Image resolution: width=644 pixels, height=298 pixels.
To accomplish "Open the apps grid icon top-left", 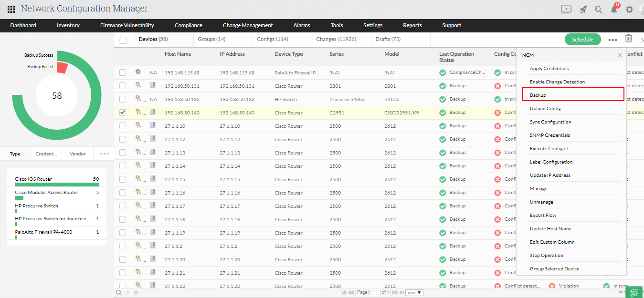I will pyautogui.click(x=11, y=9).
